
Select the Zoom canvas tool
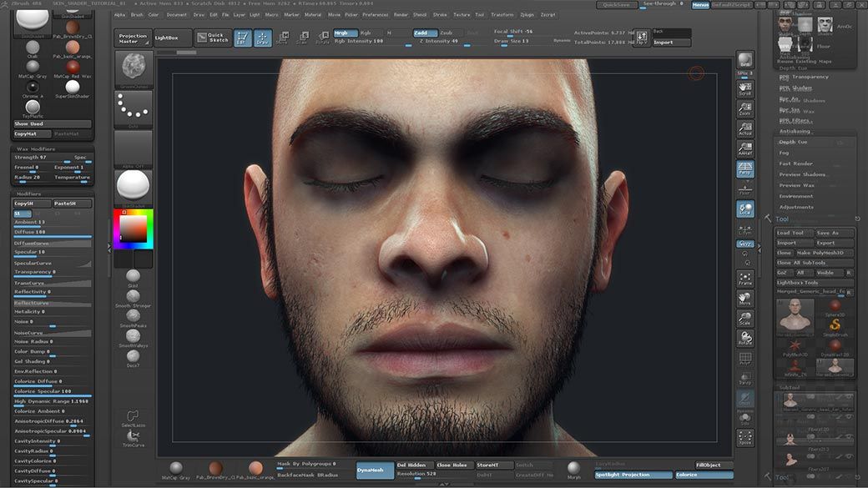click(745, 109)
